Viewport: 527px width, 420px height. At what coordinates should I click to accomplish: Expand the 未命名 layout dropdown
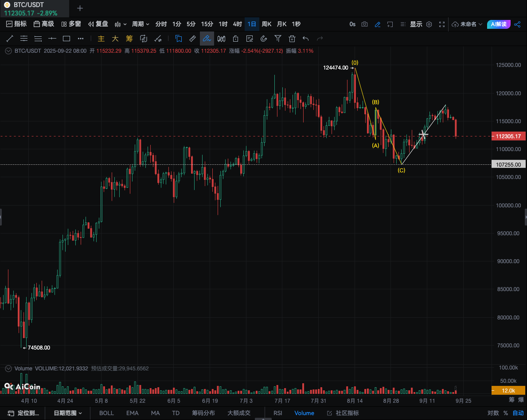467,24
